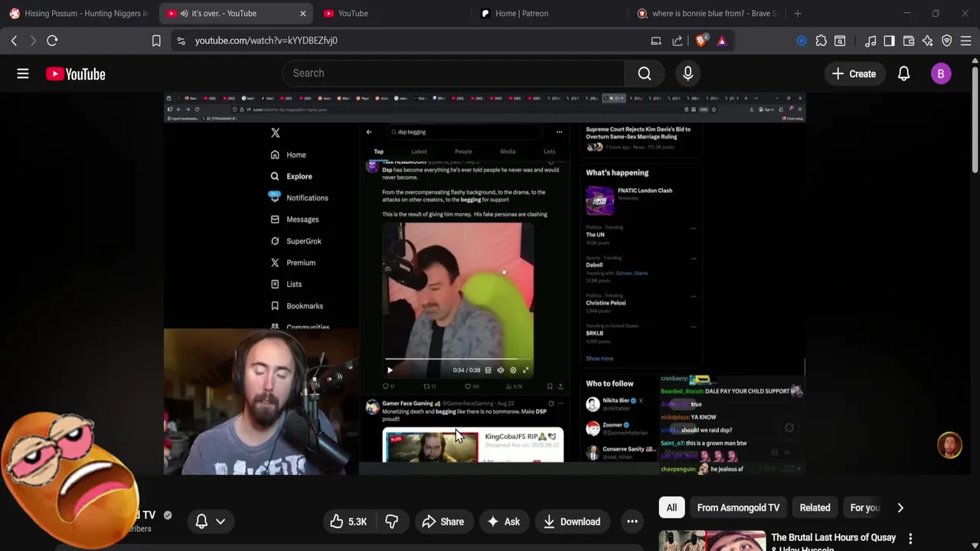This screenshot has width=980, height=551.
Task: Open the Extensions puzzle-piece menu
Action: (x=821, y=41)
